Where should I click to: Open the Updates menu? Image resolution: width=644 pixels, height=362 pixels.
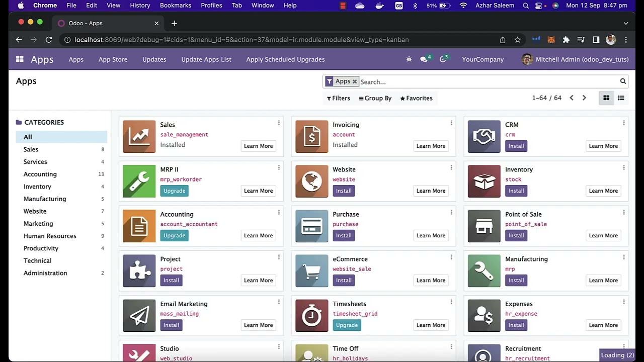[154, 59]
